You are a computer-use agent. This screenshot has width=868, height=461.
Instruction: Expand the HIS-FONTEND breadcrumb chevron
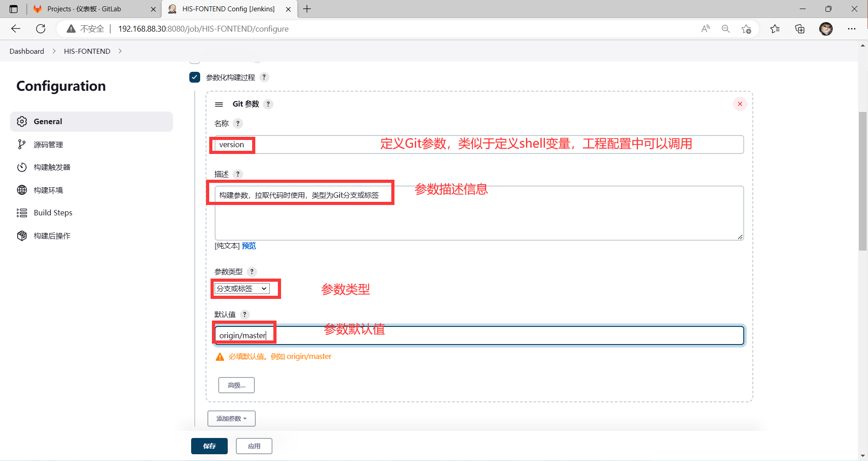[120, 51]
